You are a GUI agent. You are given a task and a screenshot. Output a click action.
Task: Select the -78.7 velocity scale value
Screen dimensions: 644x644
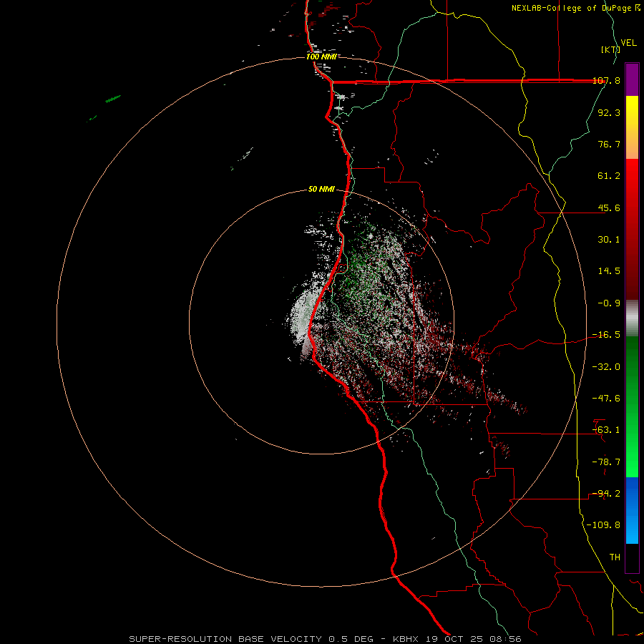click(606, 462)
